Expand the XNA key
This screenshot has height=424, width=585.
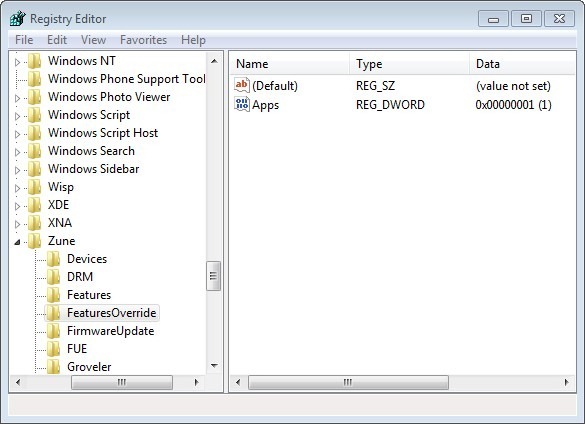point(17,224)
